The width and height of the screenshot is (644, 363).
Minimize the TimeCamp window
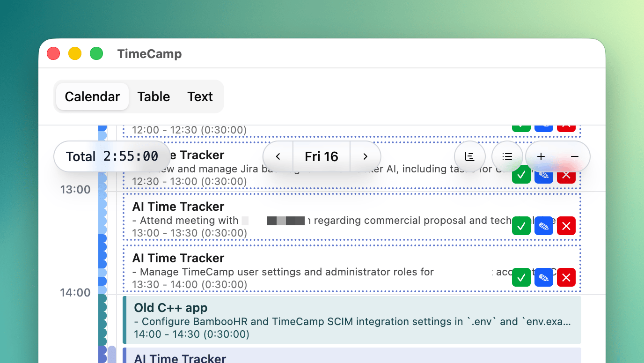75,53
